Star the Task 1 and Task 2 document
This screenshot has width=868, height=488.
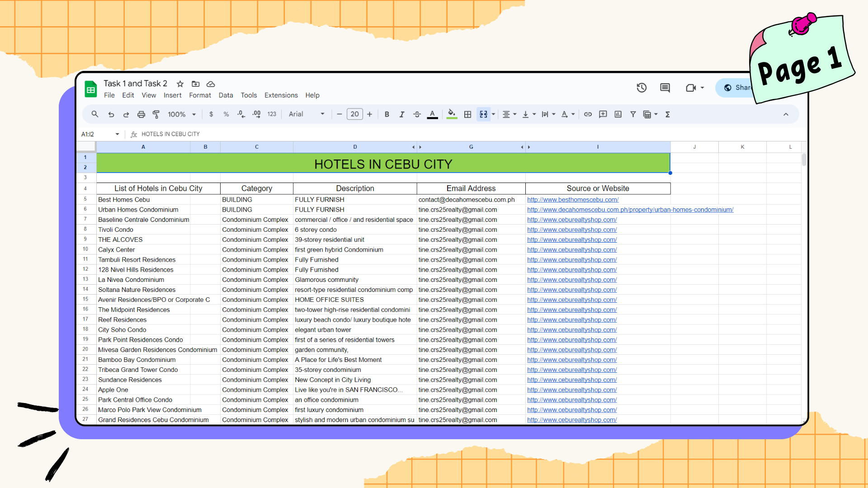(x=180, y=84)
